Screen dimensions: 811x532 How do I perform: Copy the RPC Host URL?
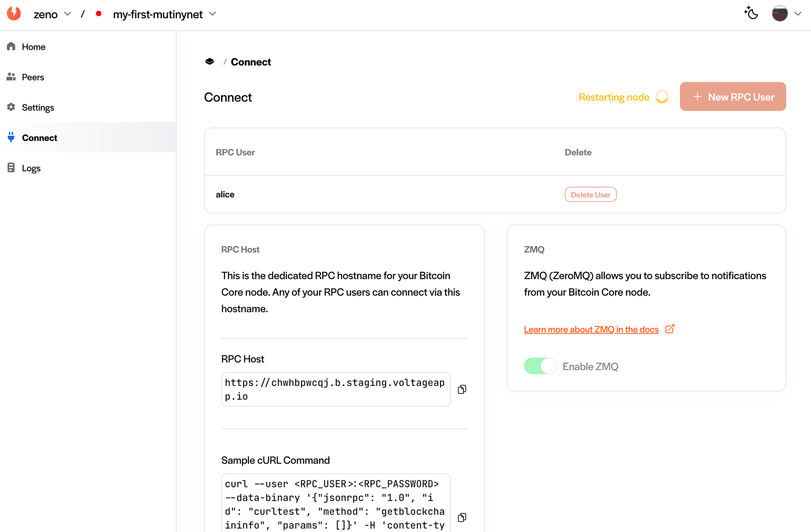(462, 389)
